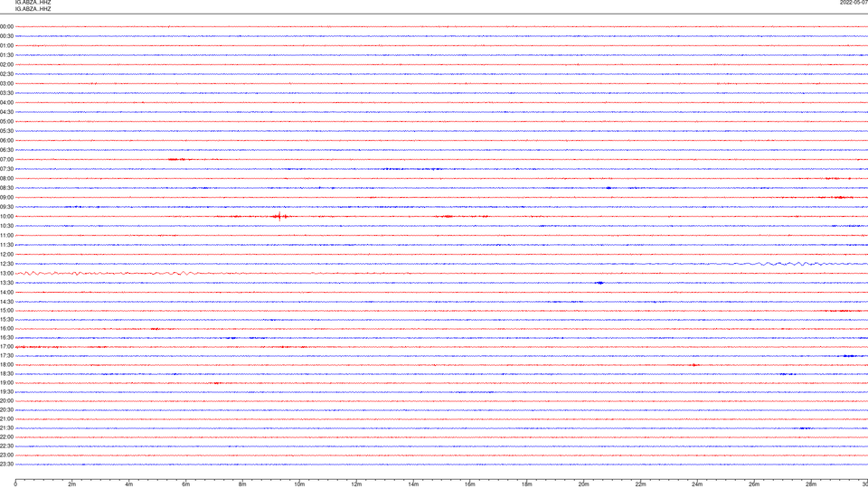Image resolution: width=868 pixels, height=488 pixels.
Task: Click the sharp spike on the 10:00 trace
Action: tap(280, 216)
